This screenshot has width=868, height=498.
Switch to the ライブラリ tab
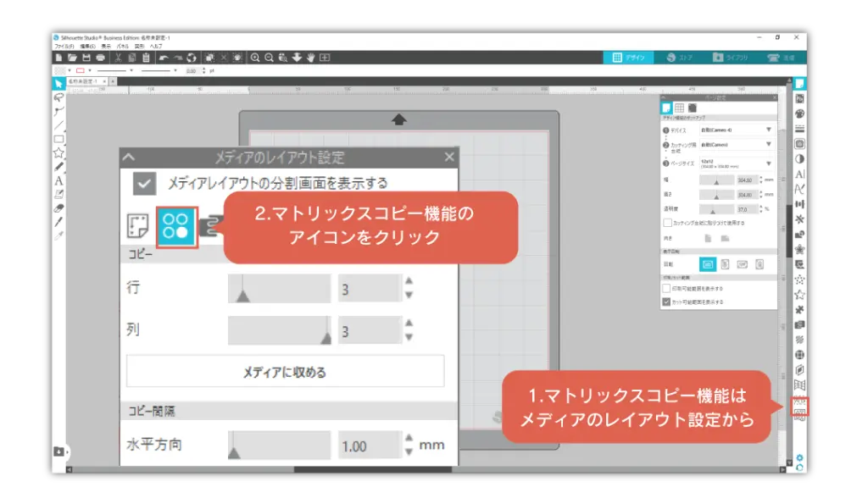point(731,58)
